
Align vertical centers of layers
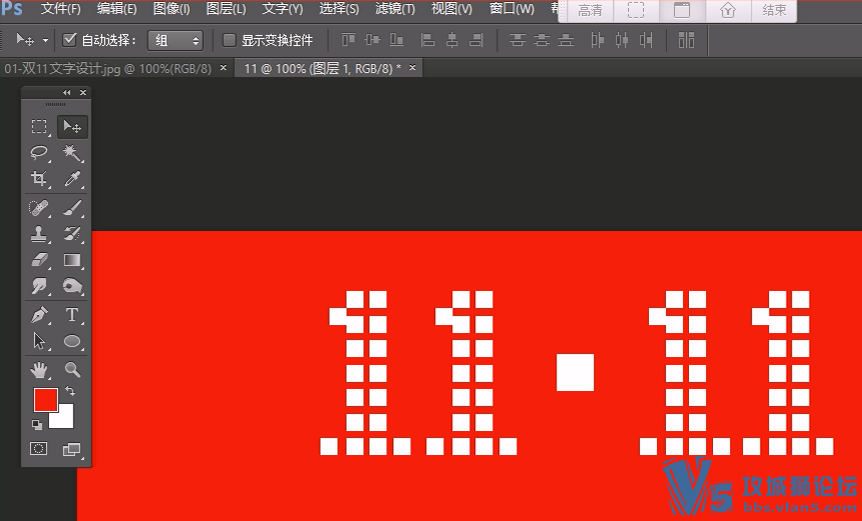(372, 40)
